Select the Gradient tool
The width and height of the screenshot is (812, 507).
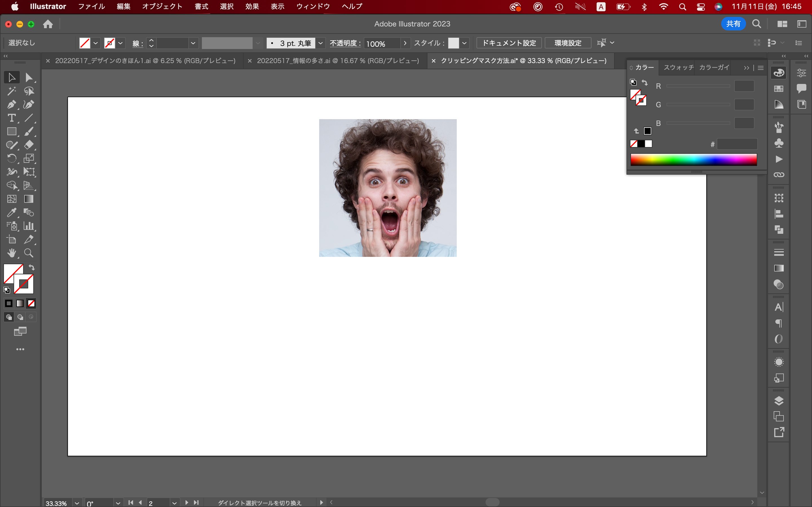click(x=29, y=199)
